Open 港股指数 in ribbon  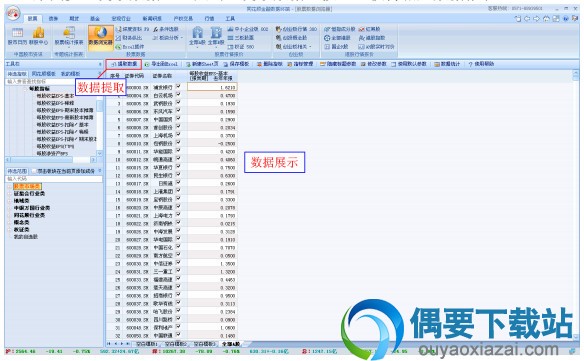pos(372,38)
